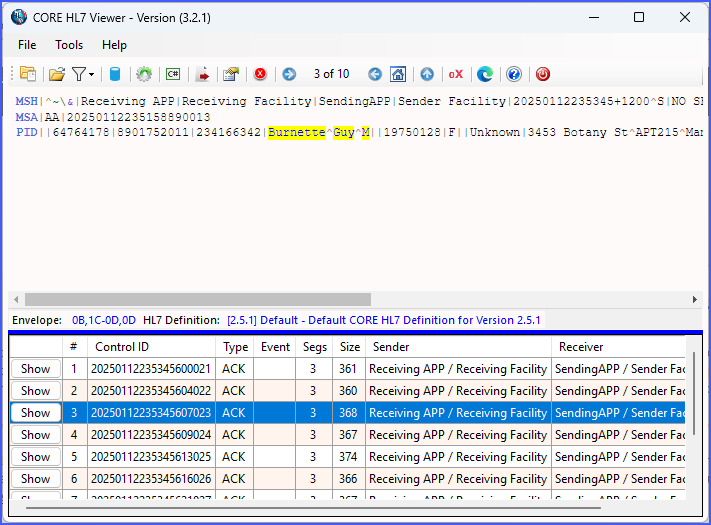This screenshot has width=711, height=525.
Task: Open settings with the green gear icon
Action: [144, 74]
